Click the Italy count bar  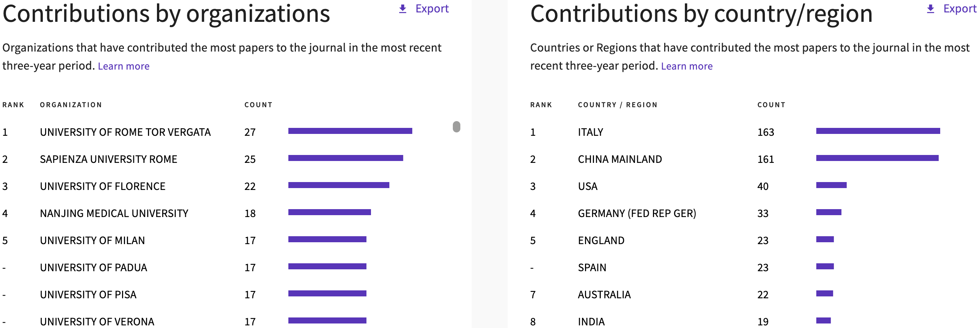pyautogui.click(x=877, y=131)
